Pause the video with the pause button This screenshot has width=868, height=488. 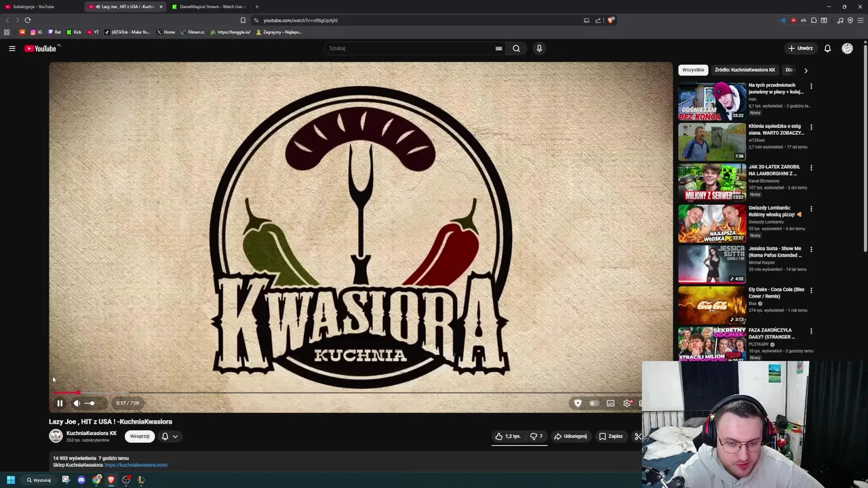[60, 403]
